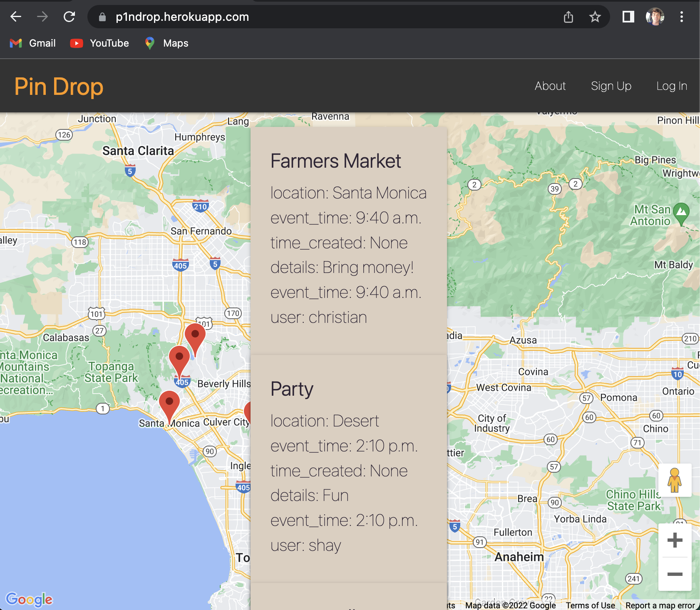Click Yorba Linda map label

tap(580, 519)
